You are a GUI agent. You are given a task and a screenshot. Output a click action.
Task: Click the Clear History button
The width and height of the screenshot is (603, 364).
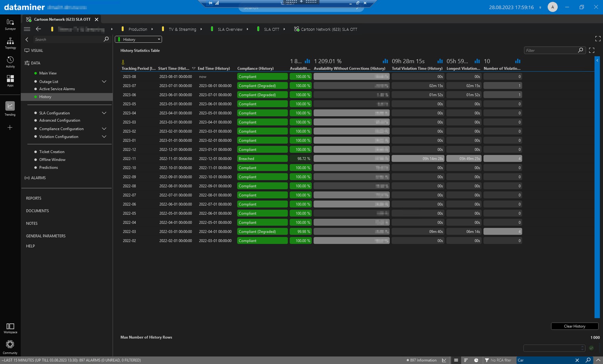(x=574, y=326)
